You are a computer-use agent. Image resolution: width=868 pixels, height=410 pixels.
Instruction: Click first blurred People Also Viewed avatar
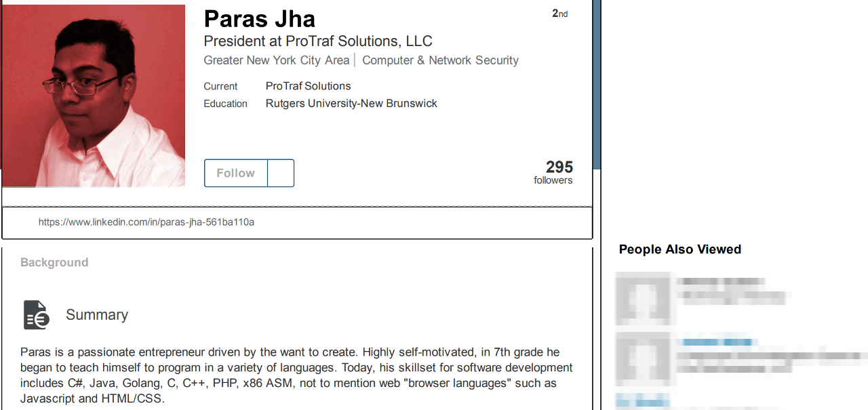point(644,298)
